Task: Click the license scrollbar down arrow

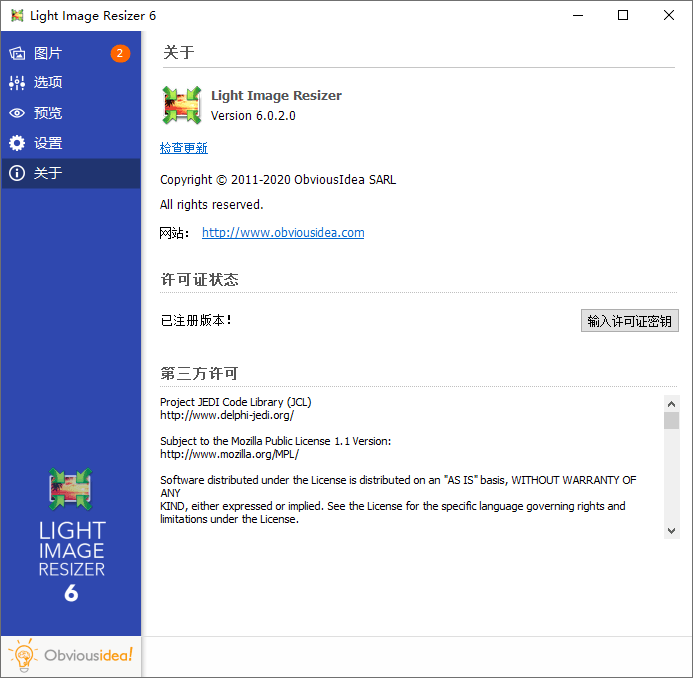Action: 672,530
